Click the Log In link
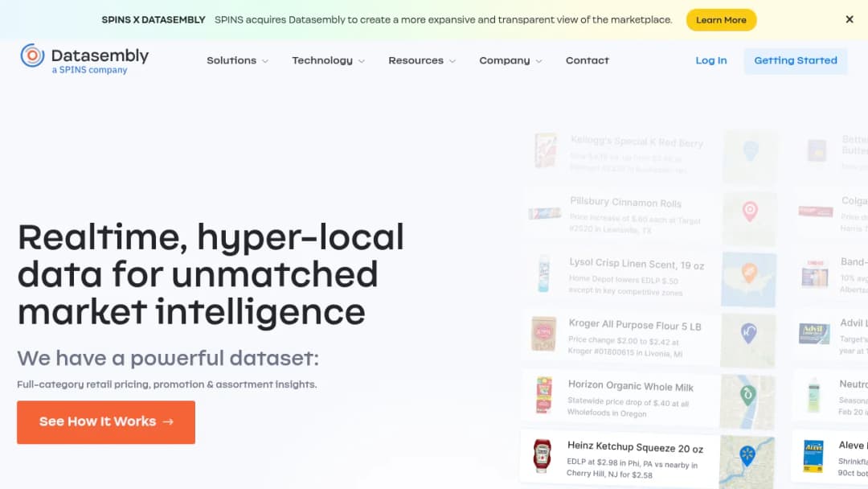 coord(710,60)
